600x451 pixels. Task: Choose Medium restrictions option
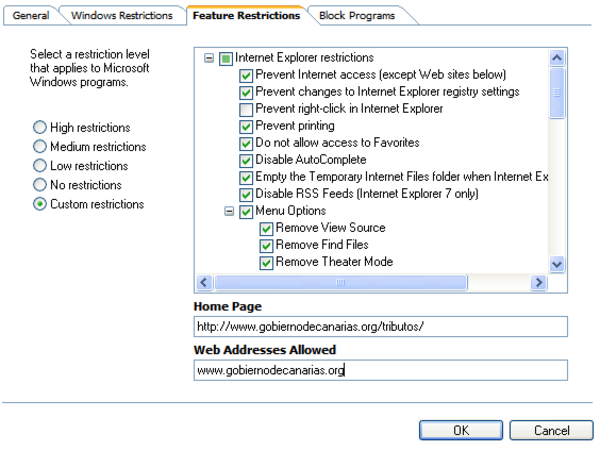[40, 147]
